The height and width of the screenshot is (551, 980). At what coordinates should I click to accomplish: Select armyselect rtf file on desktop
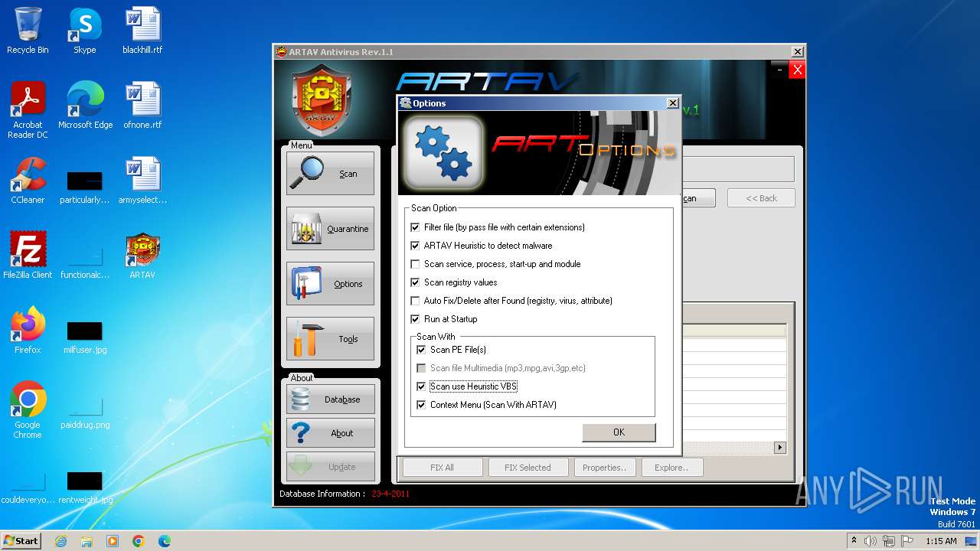(x=142, y=181)
